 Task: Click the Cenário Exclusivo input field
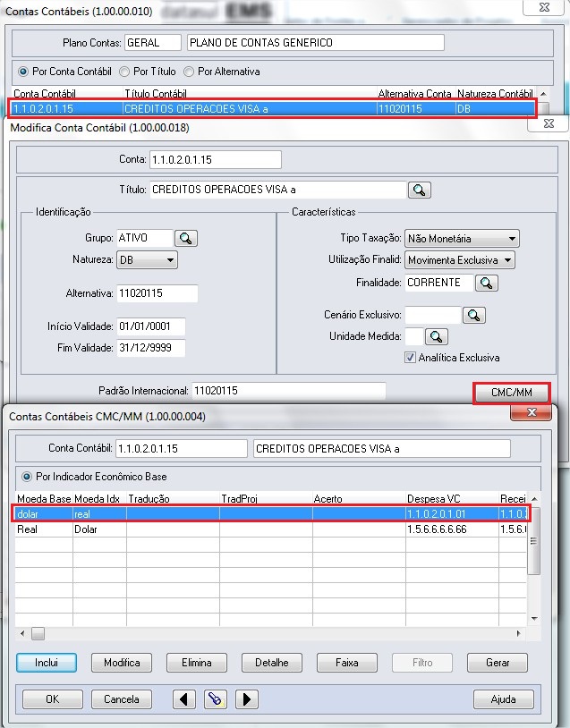point(433,315)
